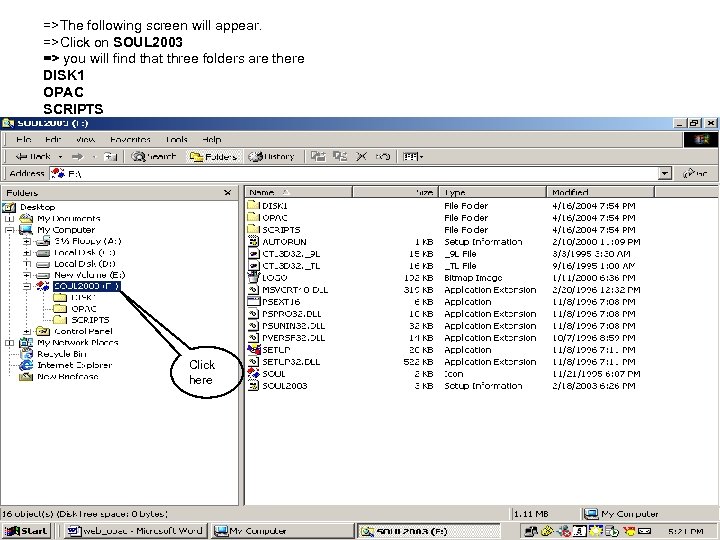
Task: Click the Start button
Action: (x=26, y=531)
